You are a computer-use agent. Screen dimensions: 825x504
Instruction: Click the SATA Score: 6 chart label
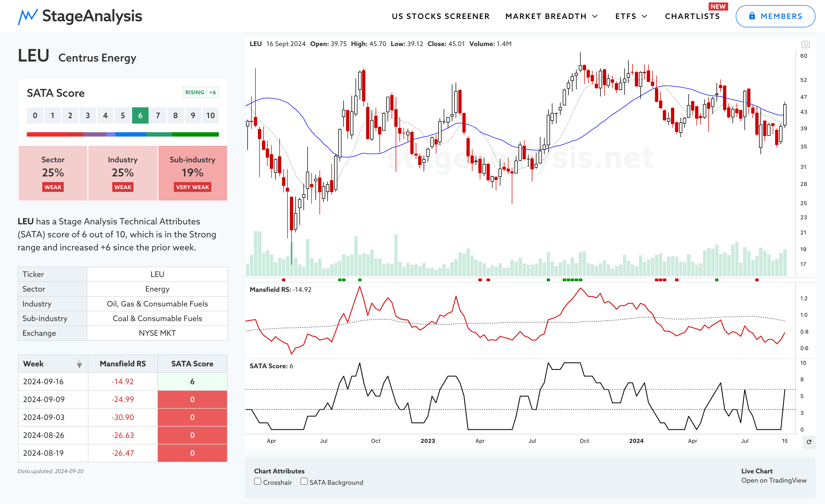271,366
